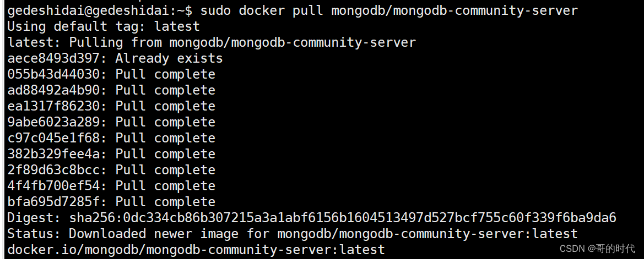Select layer ID aece8493d397

point(57,58)
